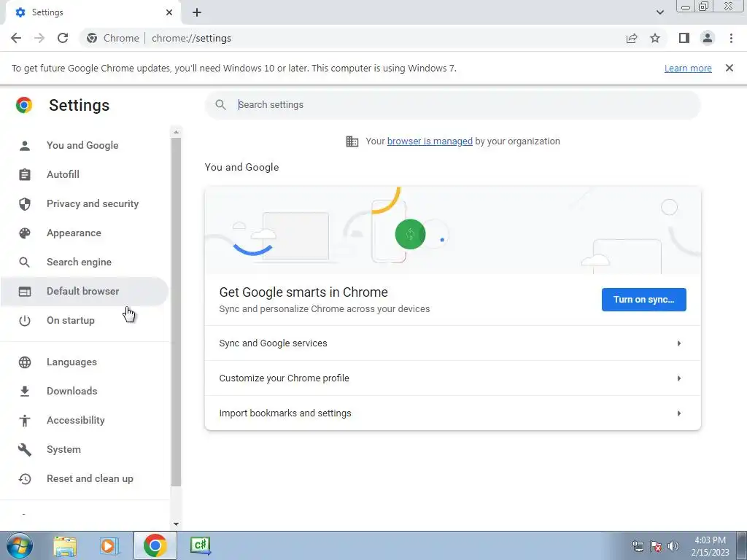This screenshot has height=560, width=747.
Task: Go back using the back arrow
Action: 16,38
